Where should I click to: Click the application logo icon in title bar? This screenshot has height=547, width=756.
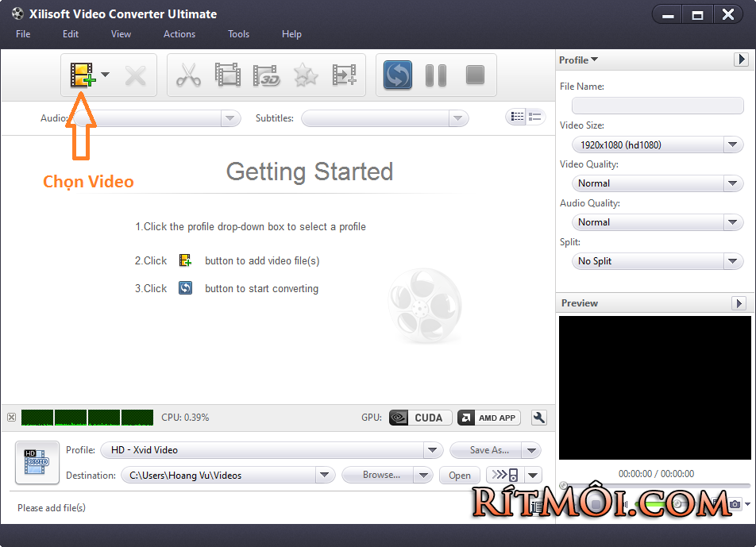click(x=17, y=13)
